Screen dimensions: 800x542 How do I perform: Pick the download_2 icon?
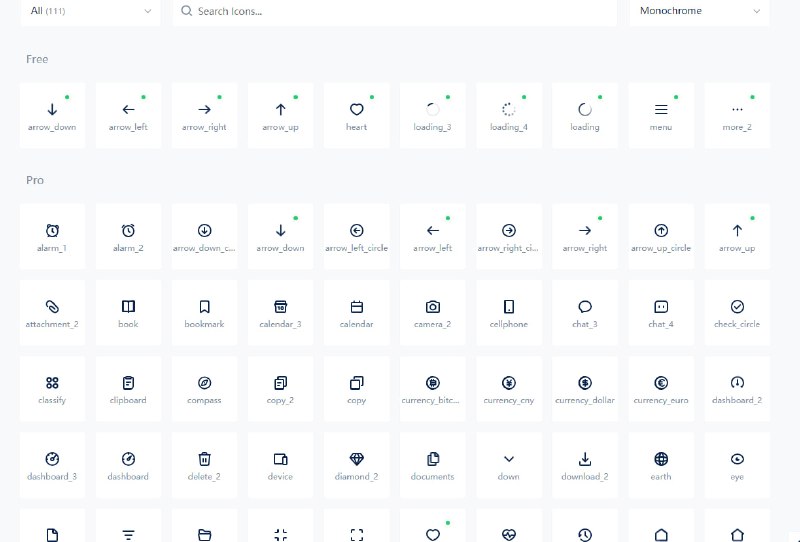coord(584,459)
